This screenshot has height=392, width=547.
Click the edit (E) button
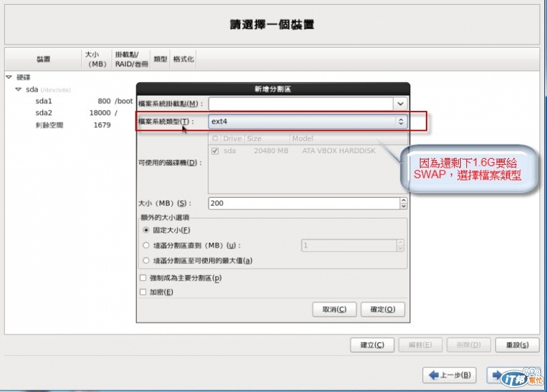click(x=421, y=345)
